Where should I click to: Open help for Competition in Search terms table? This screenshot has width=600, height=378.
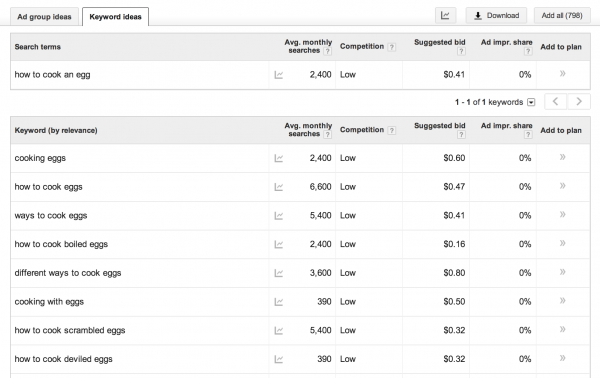coord(391,47)
